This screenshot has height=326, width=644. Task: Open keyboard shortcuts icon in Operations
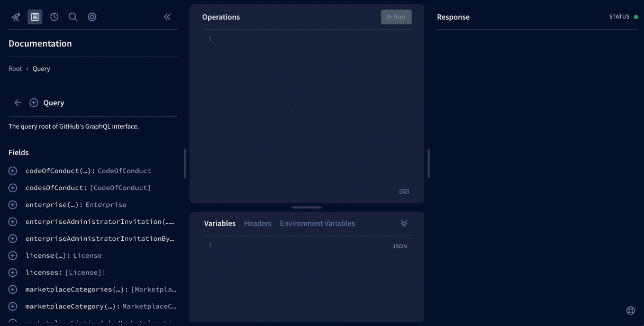tap(404, 192)
